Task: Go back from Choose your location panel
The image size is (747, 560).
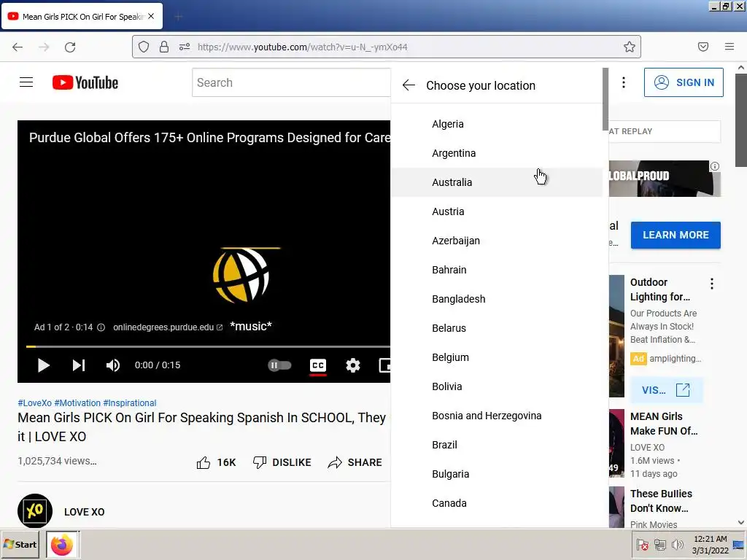Action: click(409, 85)
